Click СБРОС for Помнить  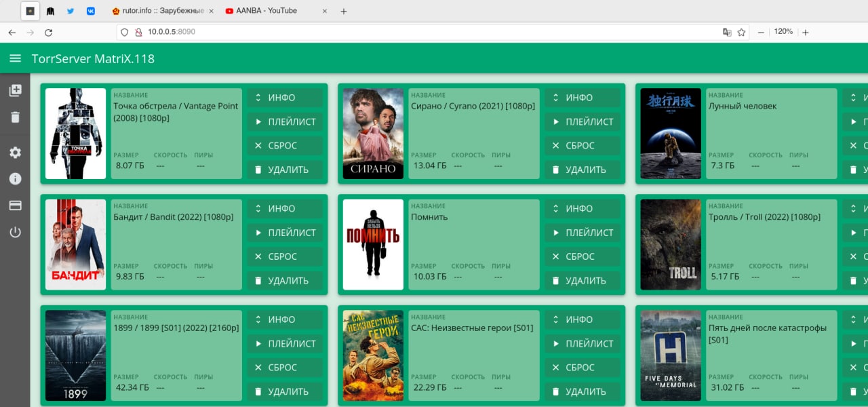[x=582, y=256]
